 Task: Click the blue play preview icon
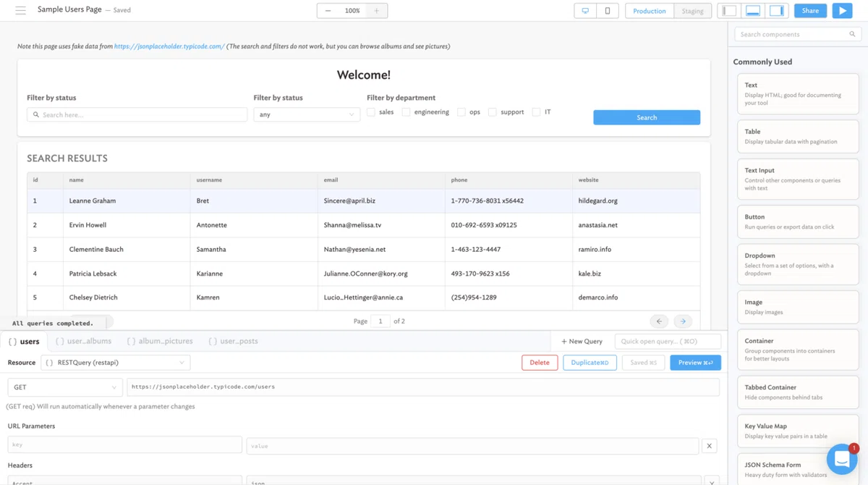point(843,11)
